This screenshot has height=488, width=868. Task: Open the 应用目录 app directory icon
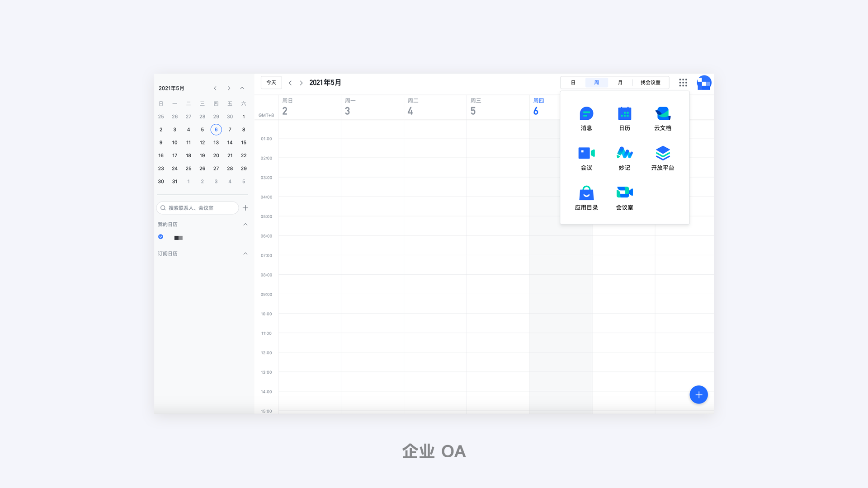point(586,193)
